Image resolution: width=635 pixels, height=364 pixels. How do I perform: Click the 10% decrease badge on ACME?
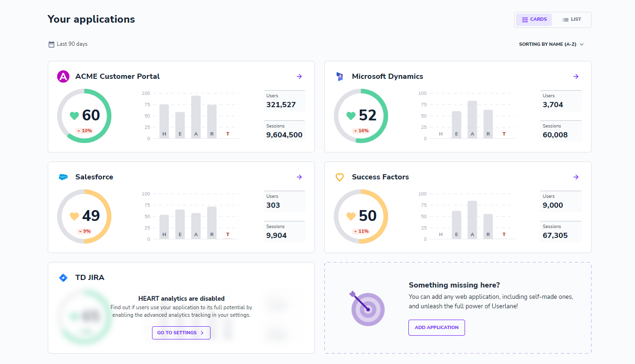tap(85, 131)
